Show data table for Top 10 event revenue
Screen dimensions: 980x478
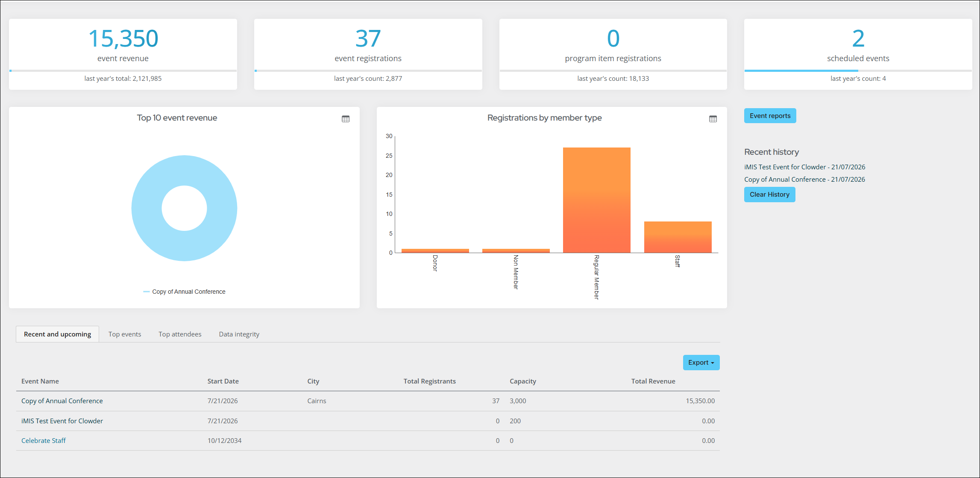coord(346,119)
